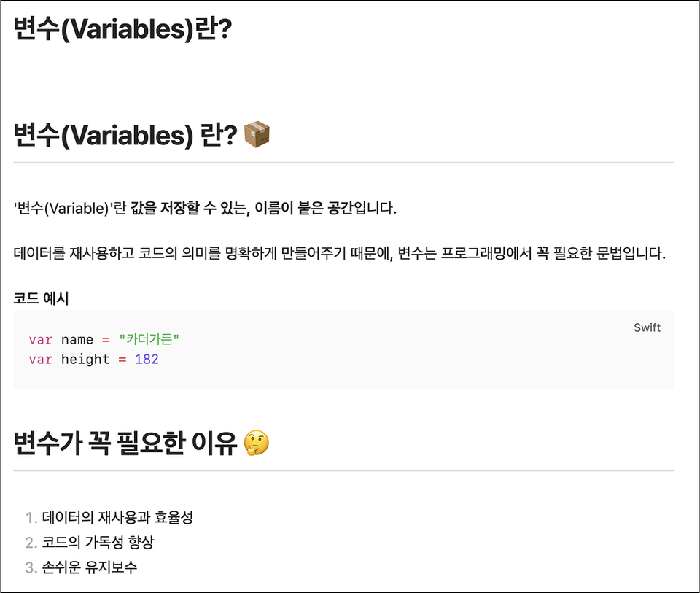Click list item 손쉬운 유지보수
The width and height of the screenshot is (700, 593).
tap(89, 567)
